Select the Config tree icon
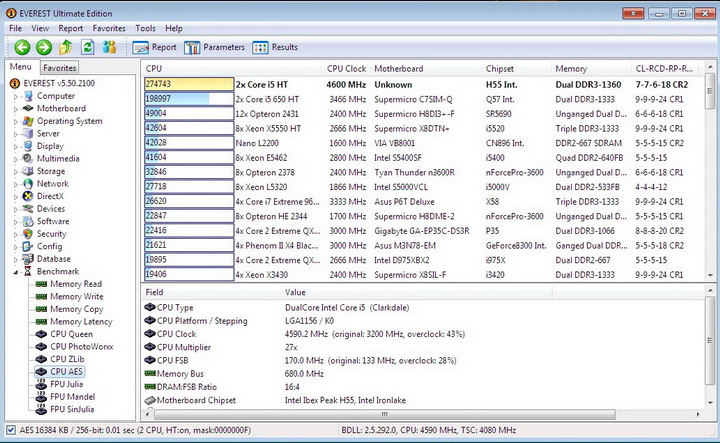Image resolution: width=720 pixels, height=443 pixels. [28, 246]
